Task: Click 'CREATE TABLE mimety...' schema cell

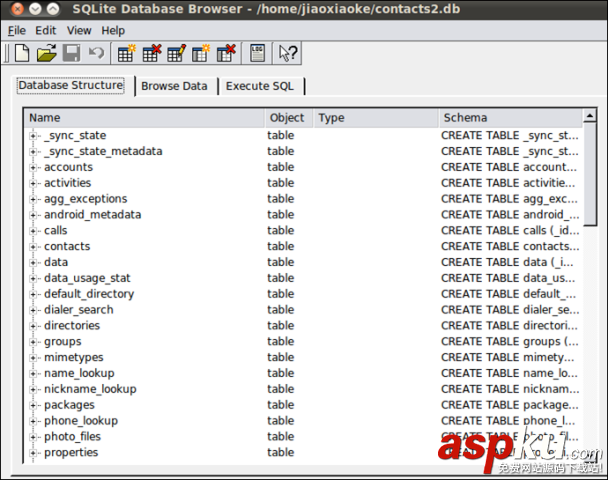Action: coord(508,357)
